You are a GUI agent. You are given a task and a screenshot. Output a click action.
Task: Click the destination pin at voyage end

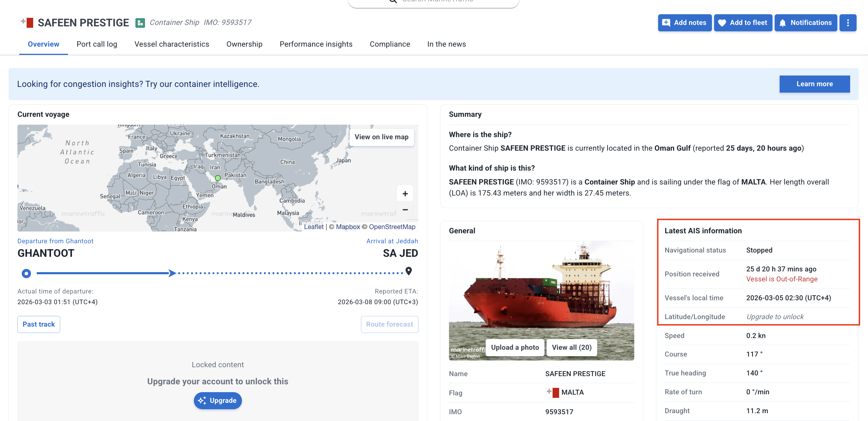[409, 271]
